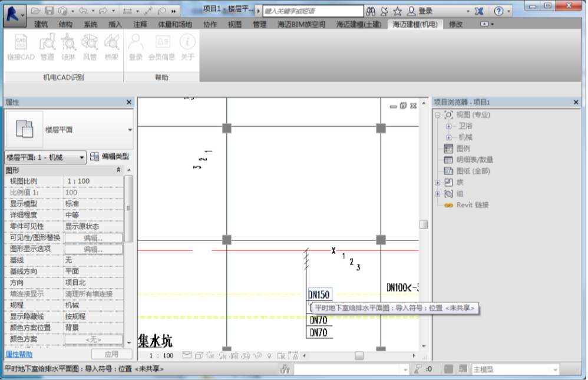Select 图纸 (全部) in project browser

tap(473, 171)
